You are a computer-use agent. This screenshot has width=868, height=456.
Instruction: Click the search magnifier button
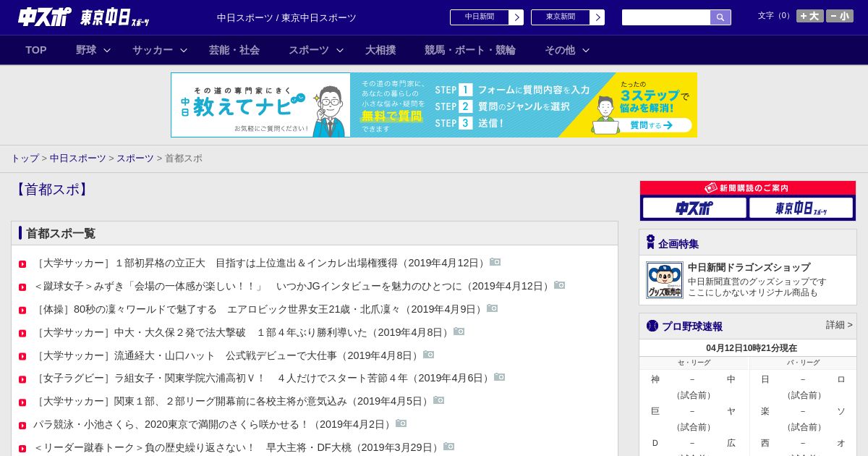pyautogui.click(x=720, y=17)
